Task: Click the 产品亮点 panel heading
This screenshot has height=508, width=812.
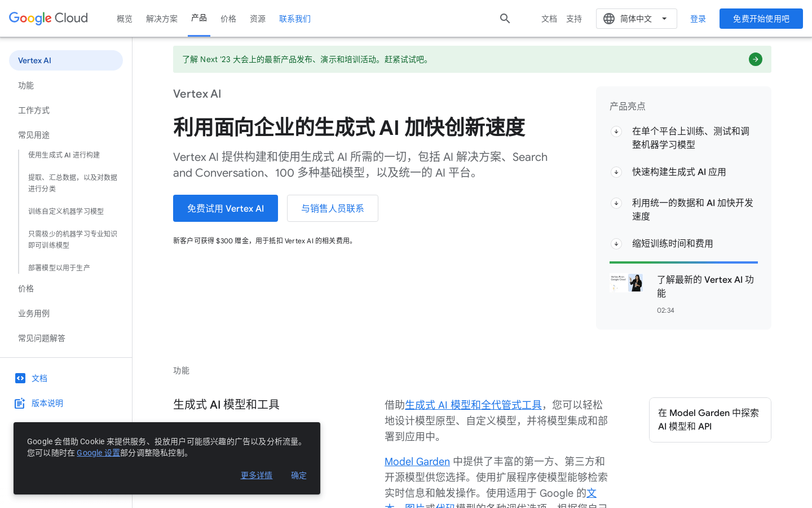Action: [628, 106]
